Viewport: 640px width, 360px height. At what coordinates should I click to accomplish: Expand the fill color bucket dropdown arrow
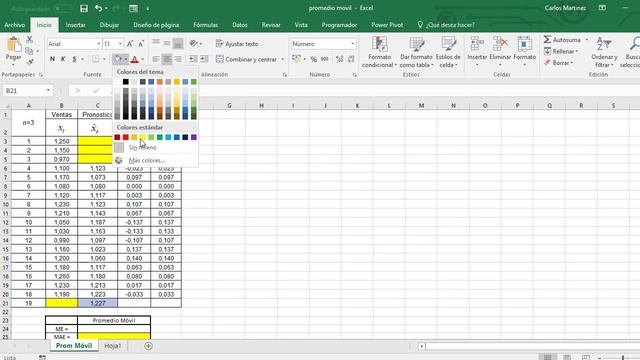tap(126, 60)
